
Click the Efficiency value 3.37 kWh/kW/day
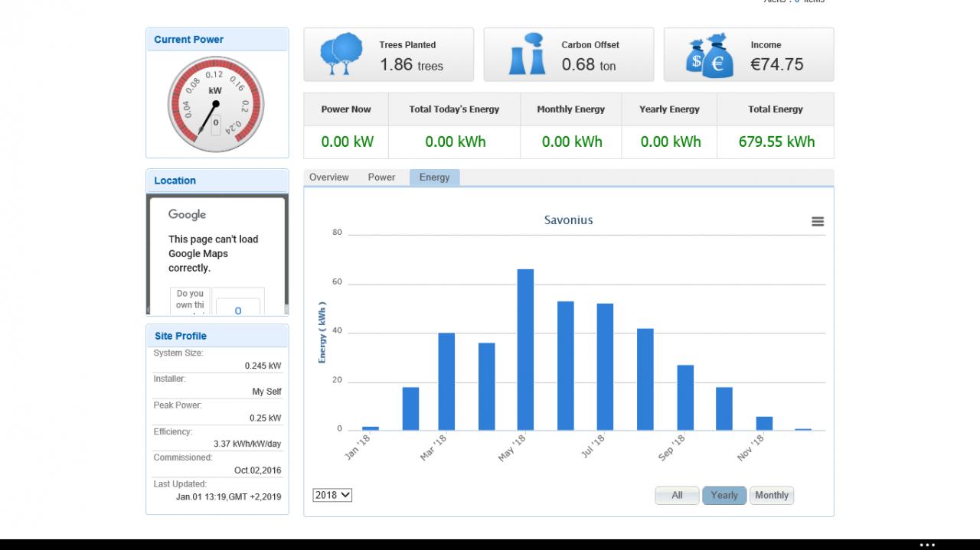tap(247, 444)
